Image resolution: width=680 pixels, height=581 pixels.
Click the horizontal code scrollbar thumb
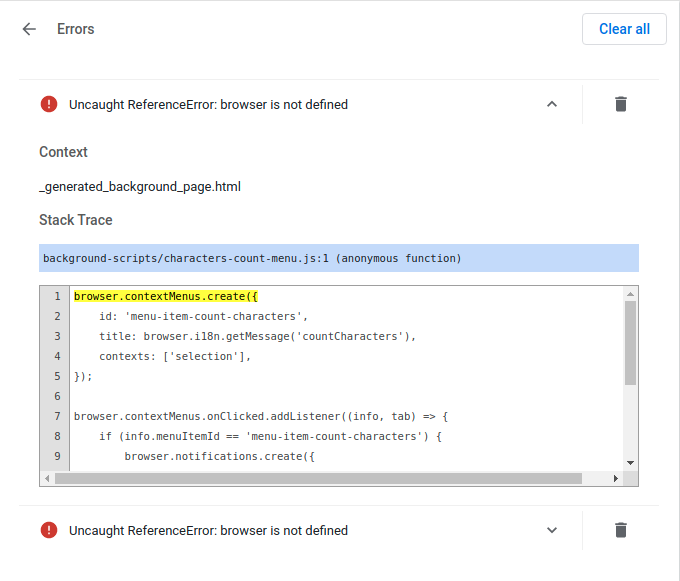[x=318, y=478]
